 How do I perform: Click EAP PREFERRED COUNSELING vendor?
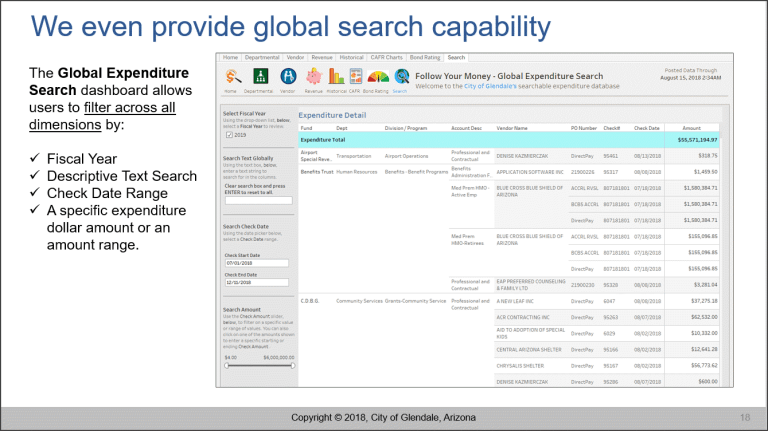pos(530,285)
